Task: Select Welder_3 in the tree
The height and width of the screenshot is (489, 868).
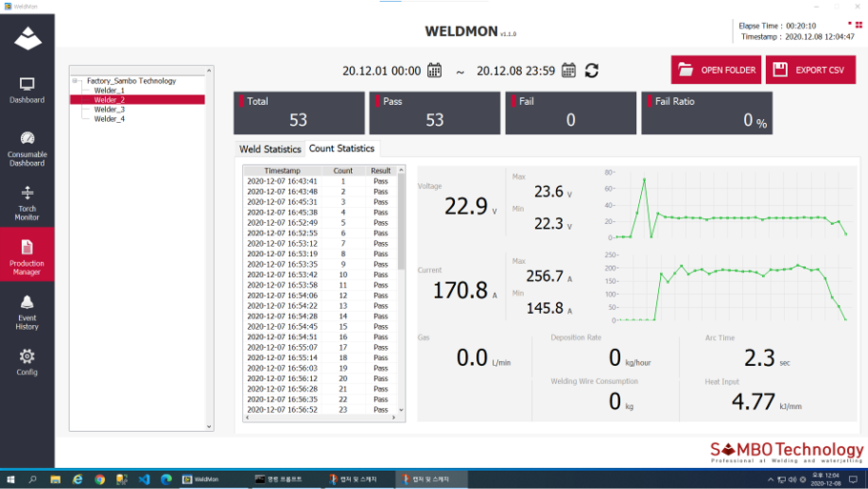Action: [x=109, y=110]
